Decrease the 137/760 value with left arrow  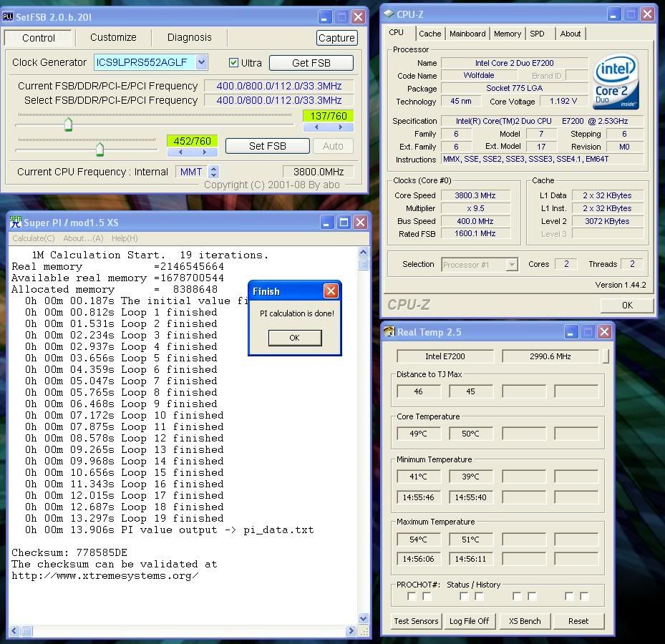pyautogui.click(x=316, y=127)
